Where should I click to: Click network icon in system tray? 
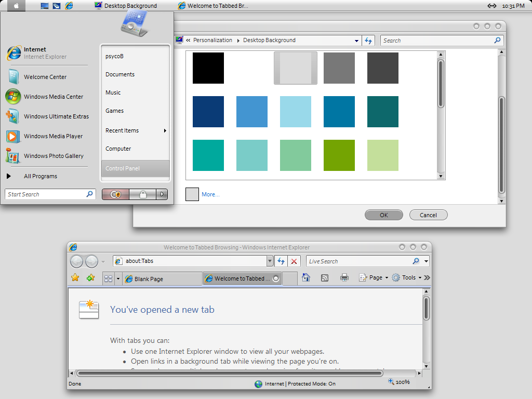tap(492, 6)
